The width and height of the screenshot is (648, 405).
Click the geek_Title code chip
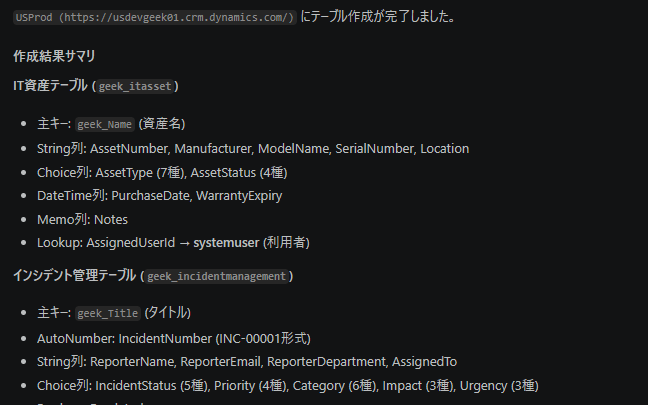[x=107, y=313]
